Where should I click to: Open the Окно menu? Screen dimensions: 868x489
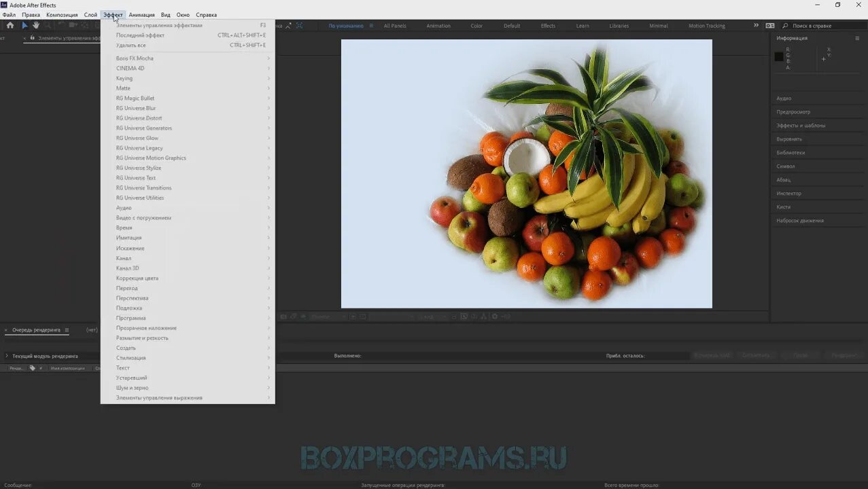[x=183, y=15]
